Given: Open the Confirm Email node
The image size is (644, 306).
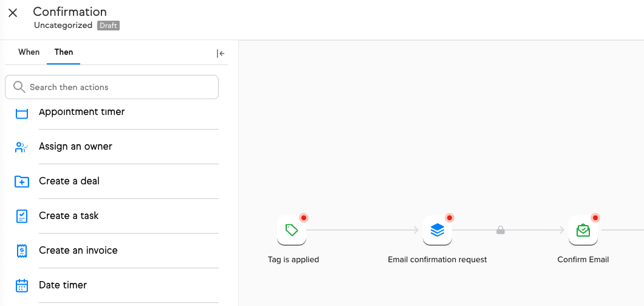Looking at the screenshot, I should [583, 230].
